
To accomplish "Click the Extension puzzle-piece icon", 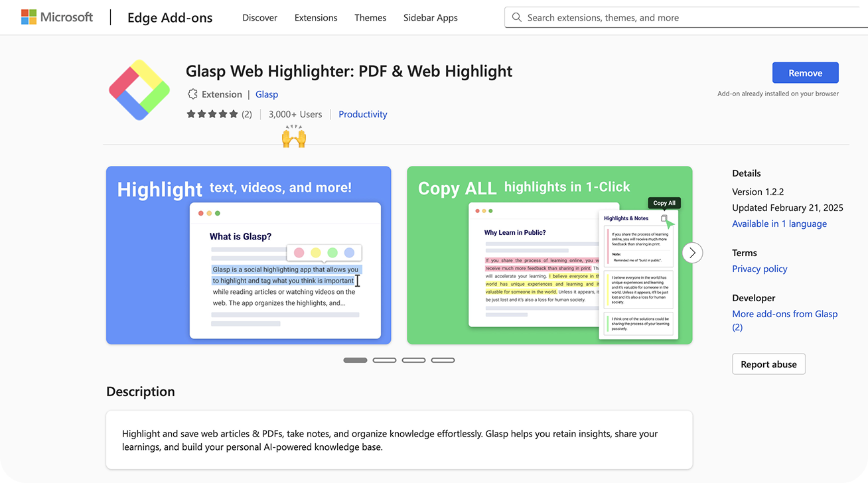I will pos(192,94).
